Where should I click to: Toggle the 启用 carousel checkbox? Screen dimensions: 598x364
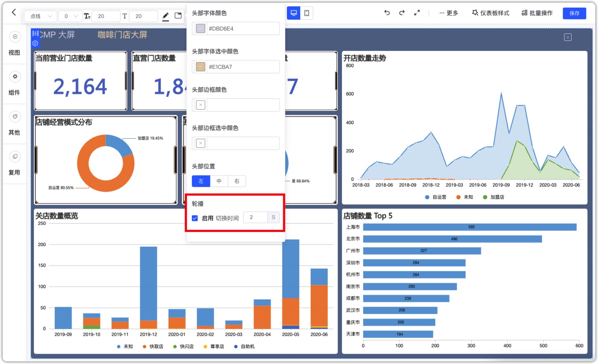click(x=195, y=218)
